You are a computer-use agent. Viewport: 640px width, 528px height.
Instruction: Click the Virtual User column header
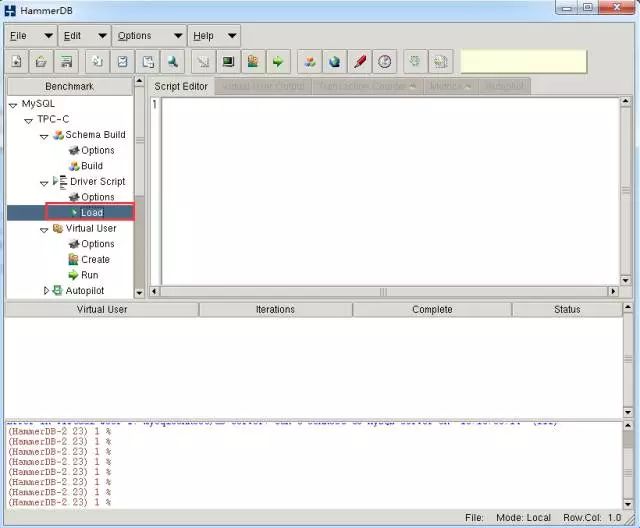tap(102, 310)
